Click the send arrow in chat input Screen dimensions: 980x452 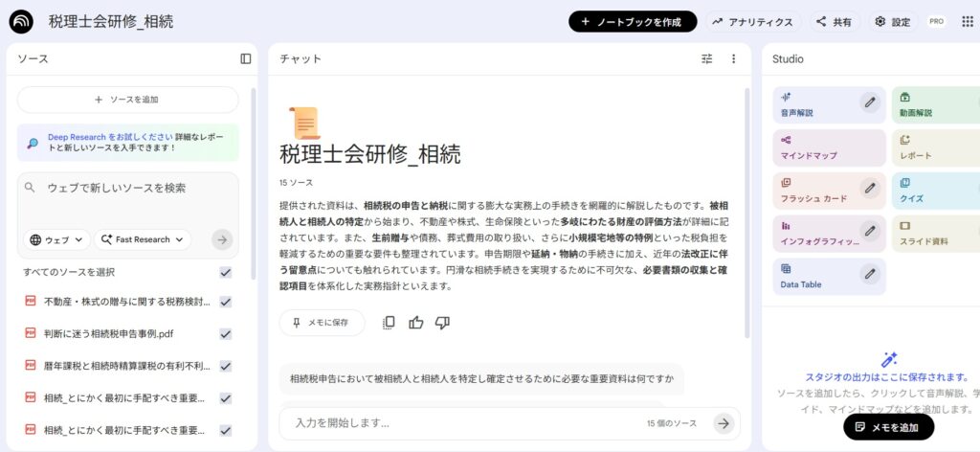pyautogui.click(x=724, y=423)
